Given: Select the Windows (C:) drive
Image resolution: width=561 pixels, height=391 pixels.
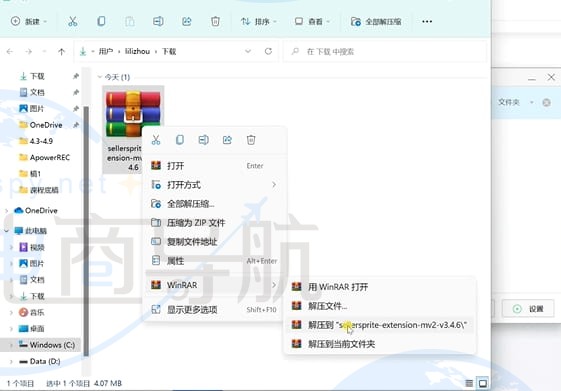Looking at the screenshot, I should coord(52,345).
